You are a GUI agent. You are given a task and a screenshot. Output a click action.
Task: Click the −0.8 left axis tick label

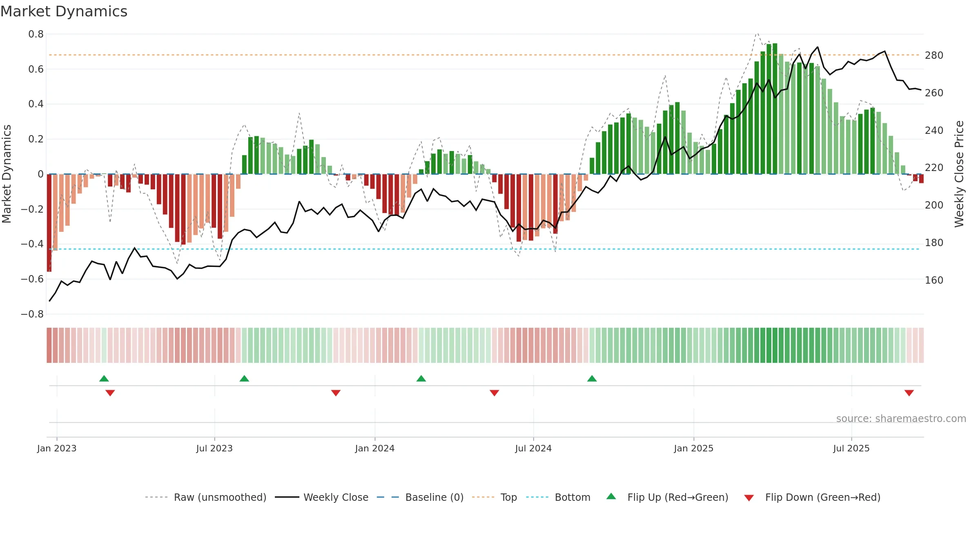[x=32, y=314]
